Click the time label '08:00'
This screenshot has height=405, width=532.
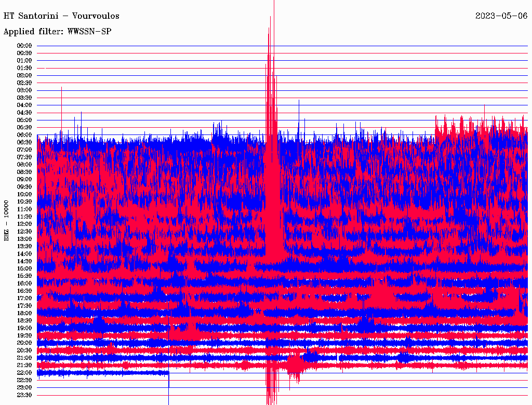[x=24, y=165]
